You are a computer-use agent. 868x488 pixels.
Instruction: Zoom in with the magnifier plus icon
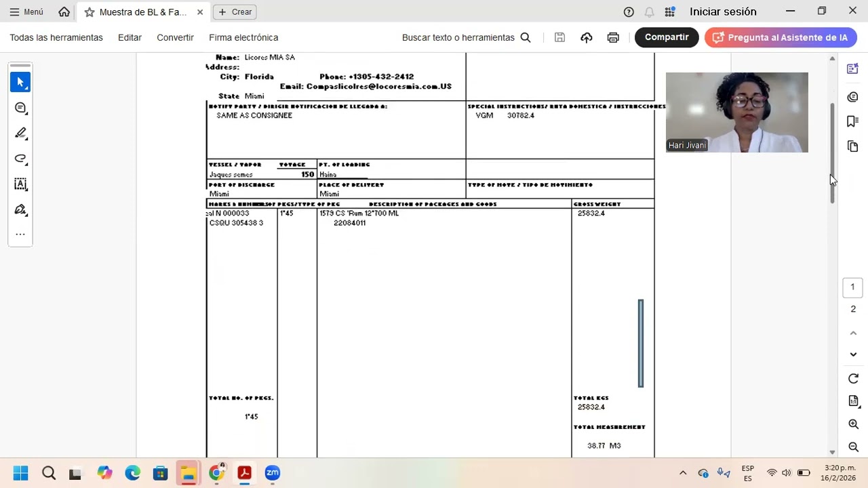[x=853, y=424]
